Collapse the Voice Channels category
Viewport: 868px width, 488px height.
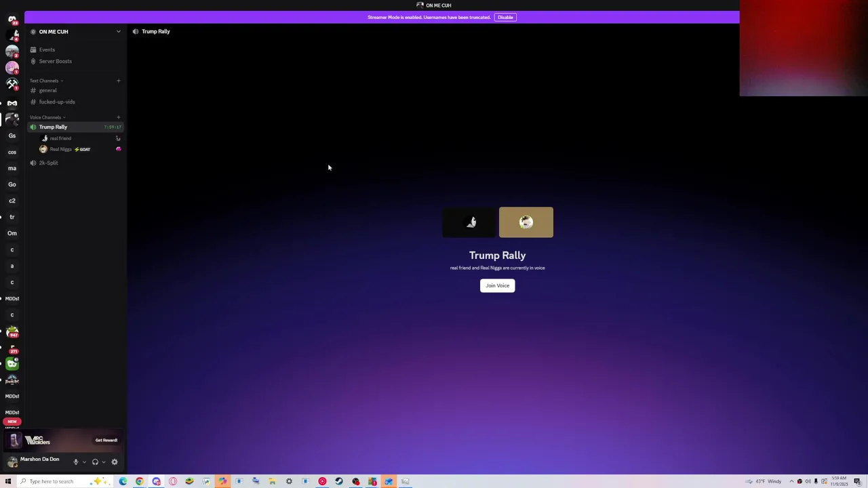(47, 117)
